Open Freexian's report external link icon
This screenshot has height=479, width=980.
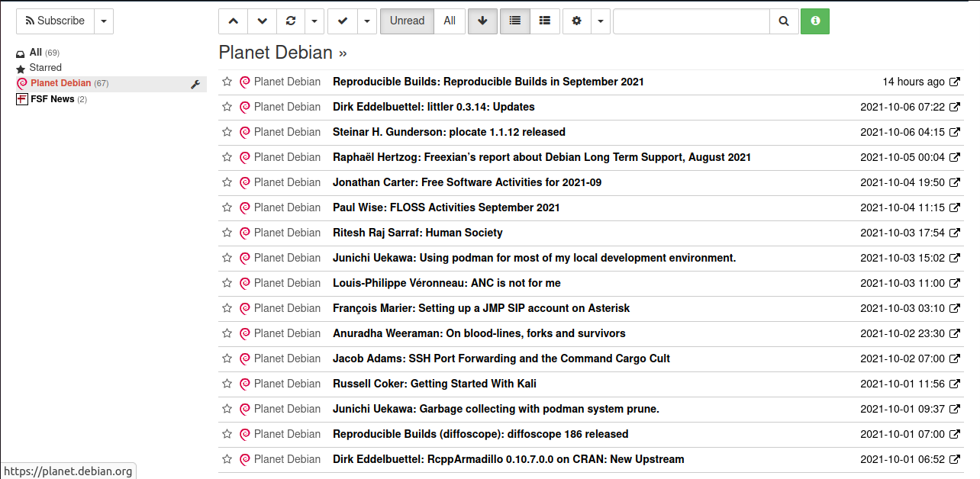(x=954, y=157)
